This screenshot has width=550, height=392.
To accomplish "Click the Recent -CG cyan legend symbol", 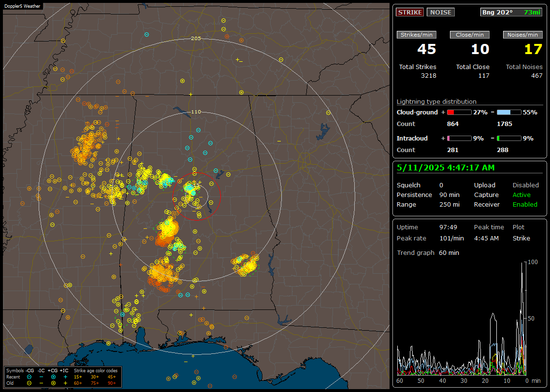I will 29,377.
